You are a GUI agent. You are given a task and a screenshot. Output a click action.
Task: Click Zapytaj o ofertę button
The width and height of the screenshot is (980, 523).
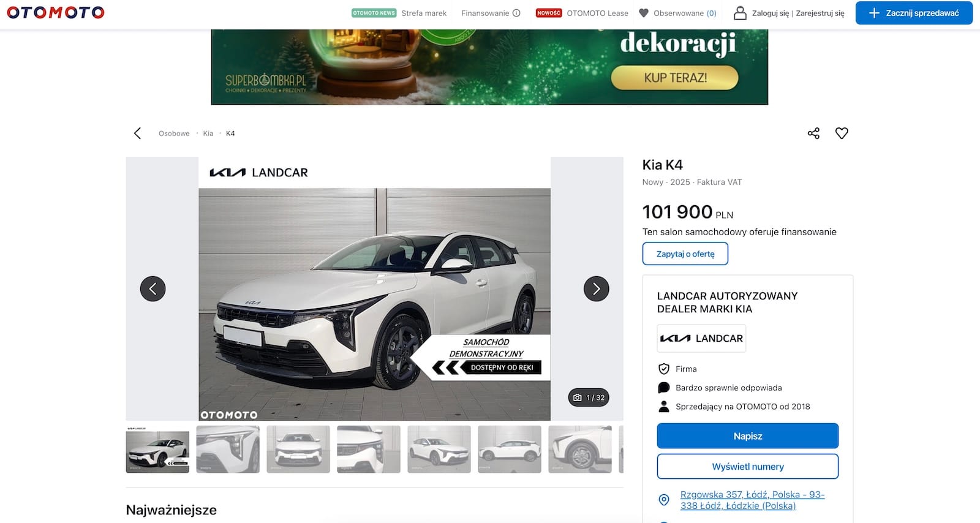pyautogui.click(x=685, y=254)
